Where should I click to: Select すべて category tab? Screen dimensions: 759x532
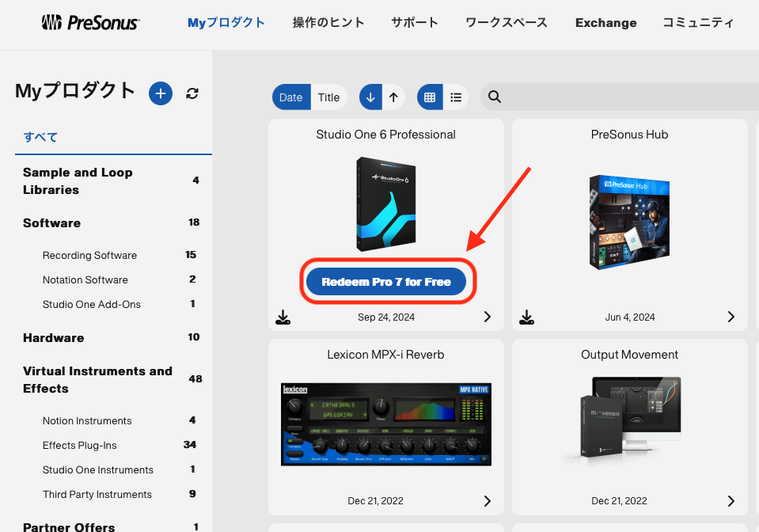[40, 137]
